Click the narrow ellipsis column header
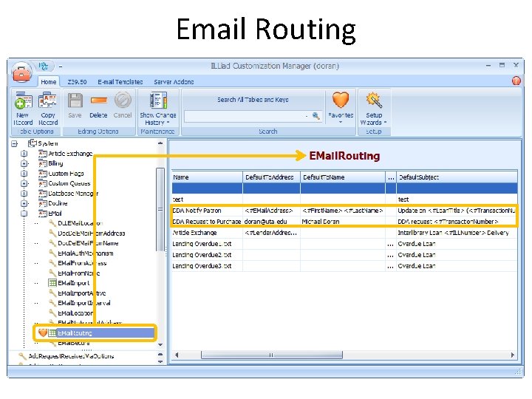Viewport: 532px width, 399px height. click(391, 177)
